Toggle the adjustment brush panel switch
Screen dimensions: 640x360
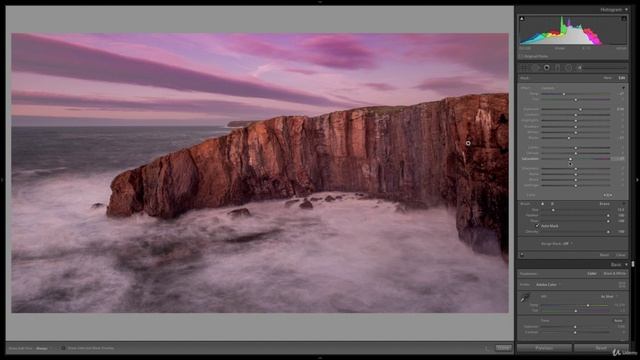(x=522, y=255)
